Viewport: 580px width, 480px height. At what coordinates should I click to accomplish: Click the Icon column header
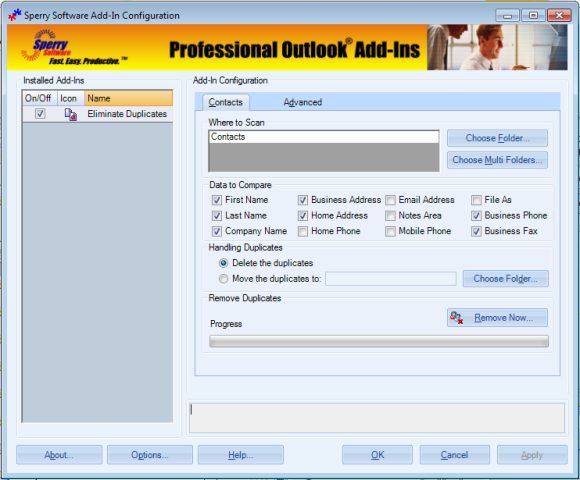[x=71, y=98]
